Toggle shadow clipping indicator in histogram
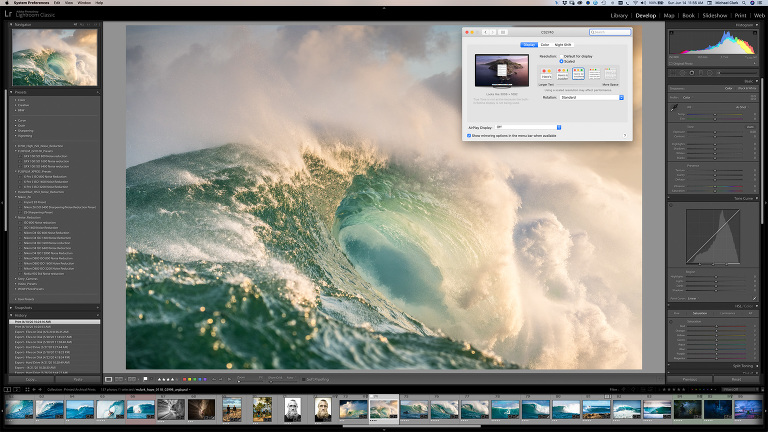This screenshot has height=432, width=768. 672,33
